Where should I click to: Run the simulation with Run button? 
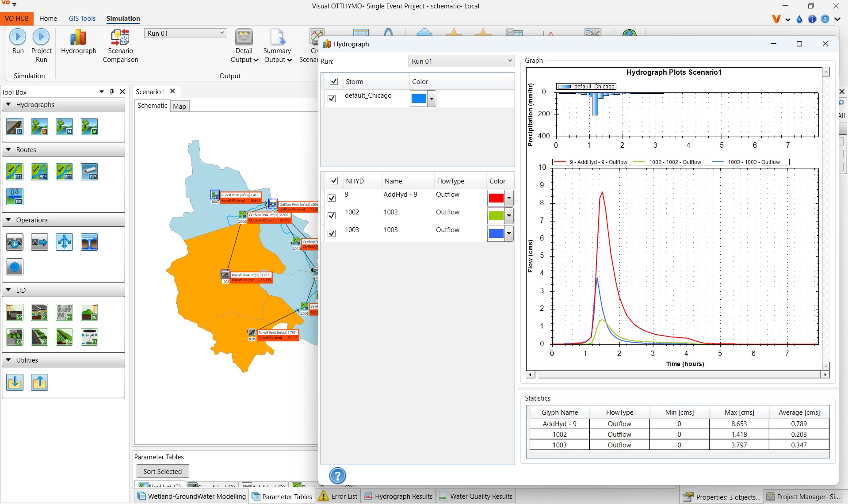click(18, 42)
